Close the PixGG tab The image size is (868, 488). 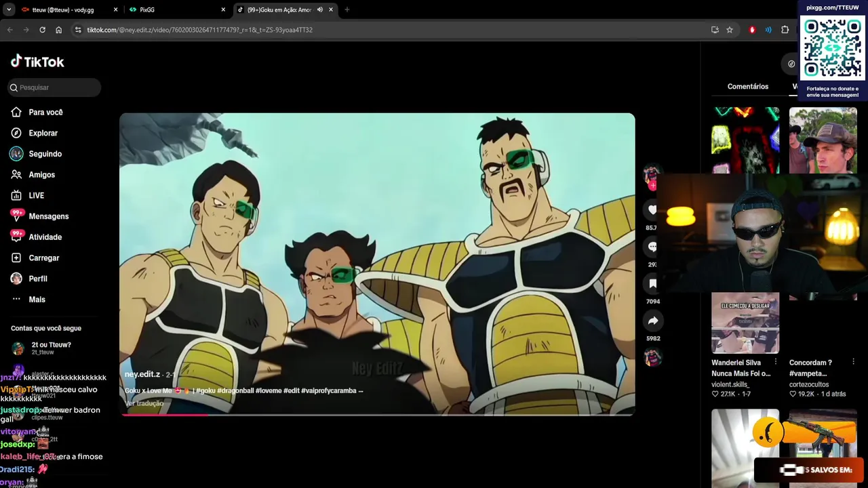pyautogui.click(x=223, y=9)
